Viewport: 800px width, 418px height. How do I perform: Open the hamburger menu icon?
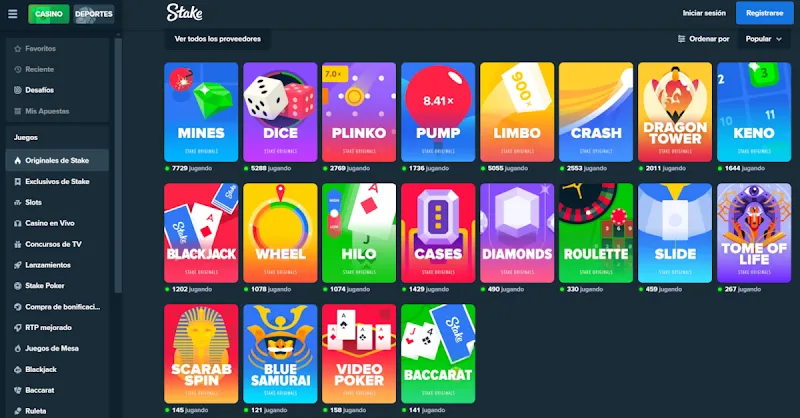pos(13,14)
